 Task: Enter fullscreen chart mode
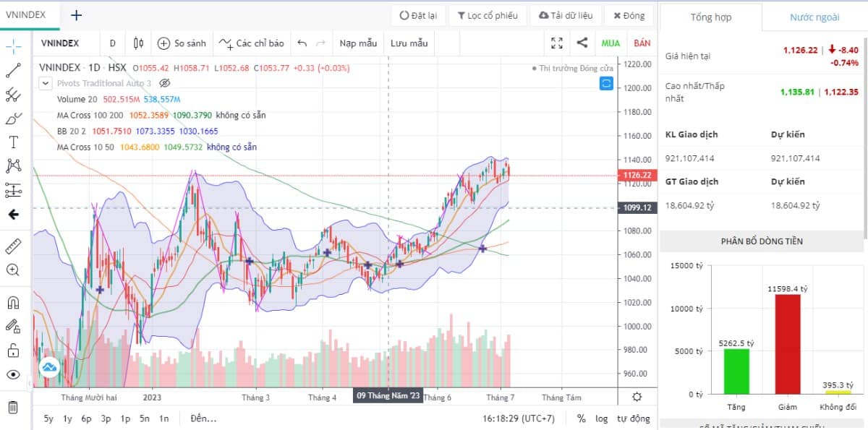tap(556, 43)
